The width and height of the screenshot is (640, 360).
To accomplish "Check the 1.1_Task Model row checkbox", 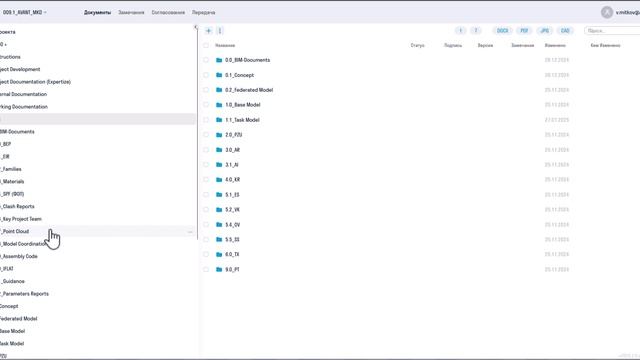I will tap(206, 120).
